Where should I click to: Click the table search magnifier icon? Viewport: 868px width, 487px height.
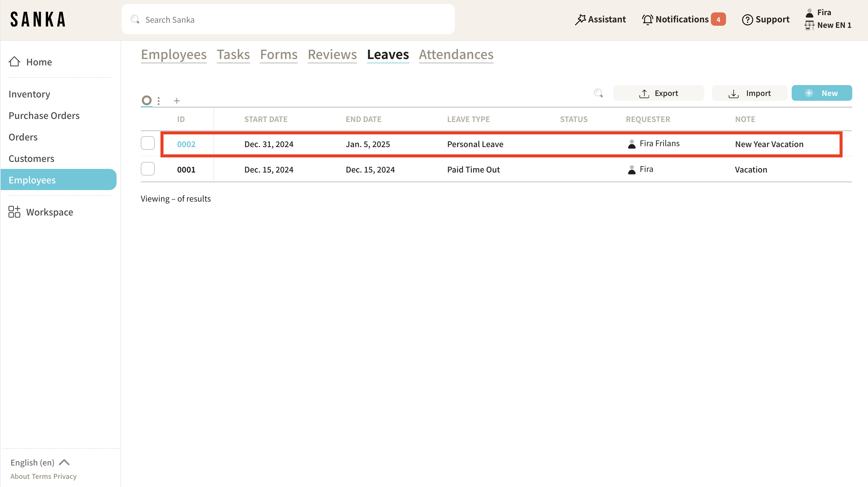point(598,93)
